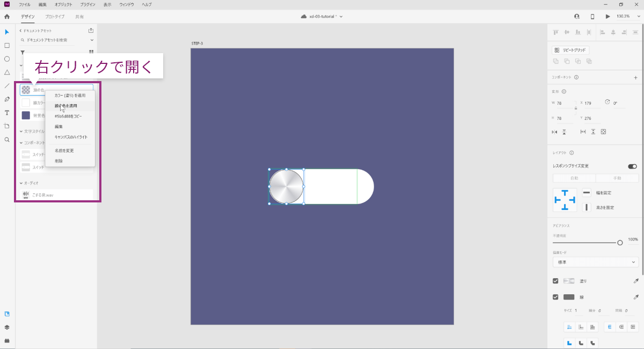
Task: Switch to the 共有 tab
Action: (79, 17)
